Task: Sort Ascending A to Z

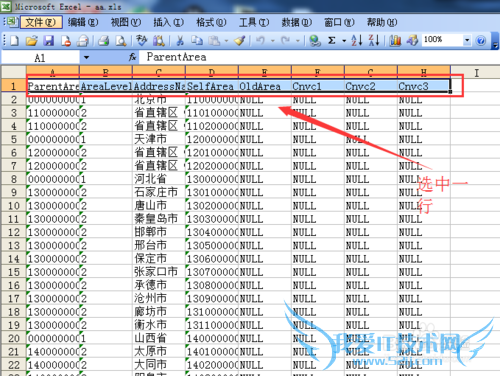Action: [357, 41]
